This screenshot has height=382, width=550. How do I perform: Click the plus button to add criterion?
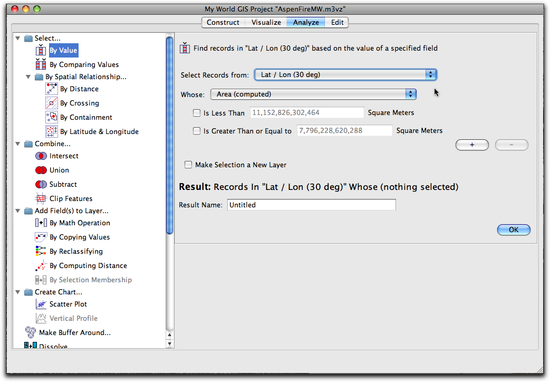click(472, 145)
